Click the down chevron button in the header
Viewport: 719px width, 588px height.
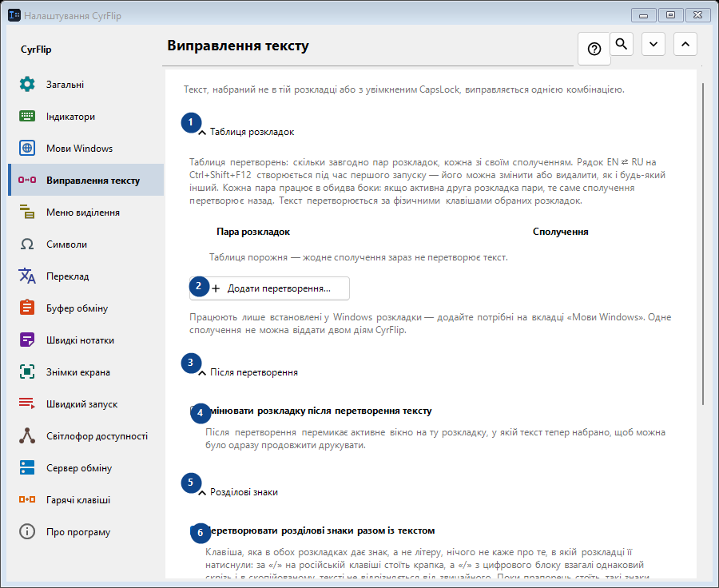(653, 44)
